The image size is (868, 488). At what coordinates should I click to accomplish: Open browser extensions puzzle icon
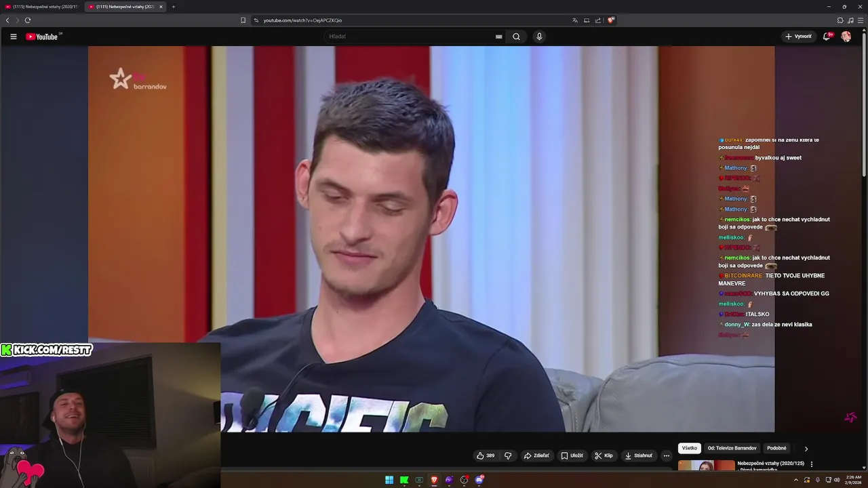pos(840,20)
